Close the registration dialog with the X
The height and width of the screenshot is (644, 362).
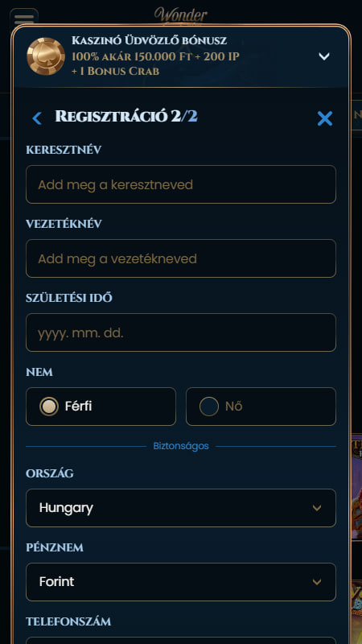[325, 118]
